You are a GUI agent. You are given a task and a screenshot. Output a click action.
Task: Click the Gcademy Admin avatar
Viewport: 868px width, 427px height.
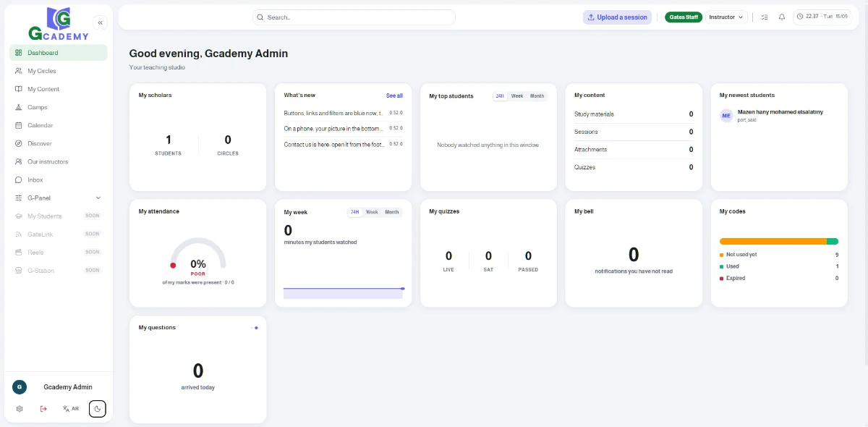coord(20,387)
